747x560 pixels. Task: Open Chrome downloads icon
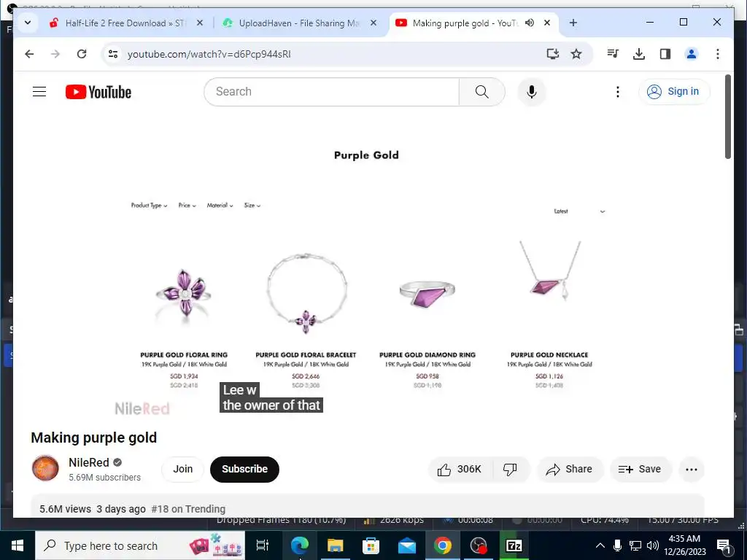click(x=639, y=54)
